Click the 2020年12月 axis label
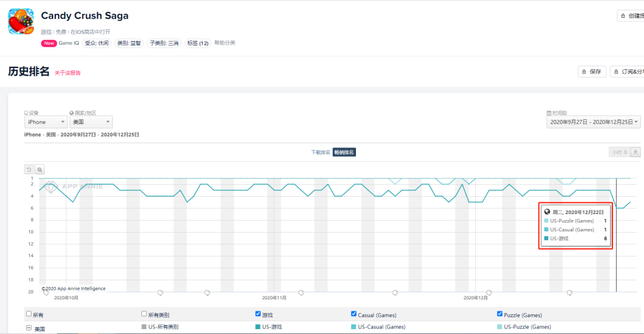 coord(475,298)
